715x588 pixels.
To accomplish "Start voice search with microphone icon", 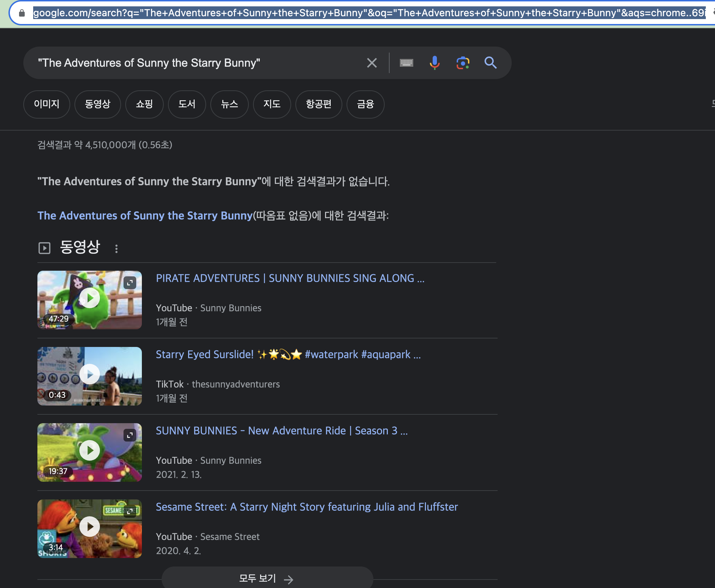I will [x=434, y=63].
